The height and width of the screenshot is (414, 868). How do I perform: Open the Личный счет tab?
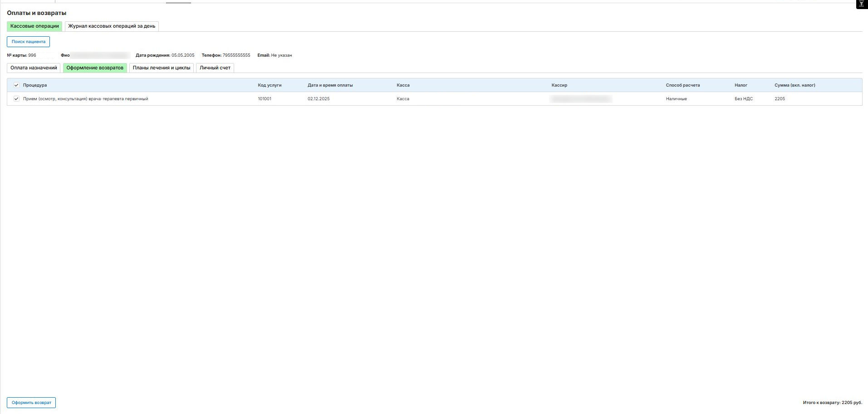215,68
